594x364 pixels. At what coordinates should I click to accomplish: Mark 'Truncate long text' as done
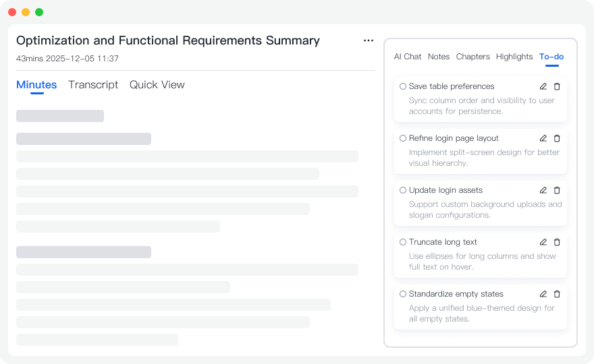pyautogui.click(x=403, y=242)
